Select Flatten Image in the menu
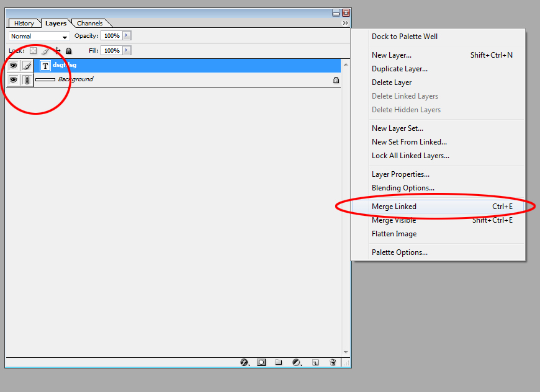Screen dimensions: 540x392 394,234
